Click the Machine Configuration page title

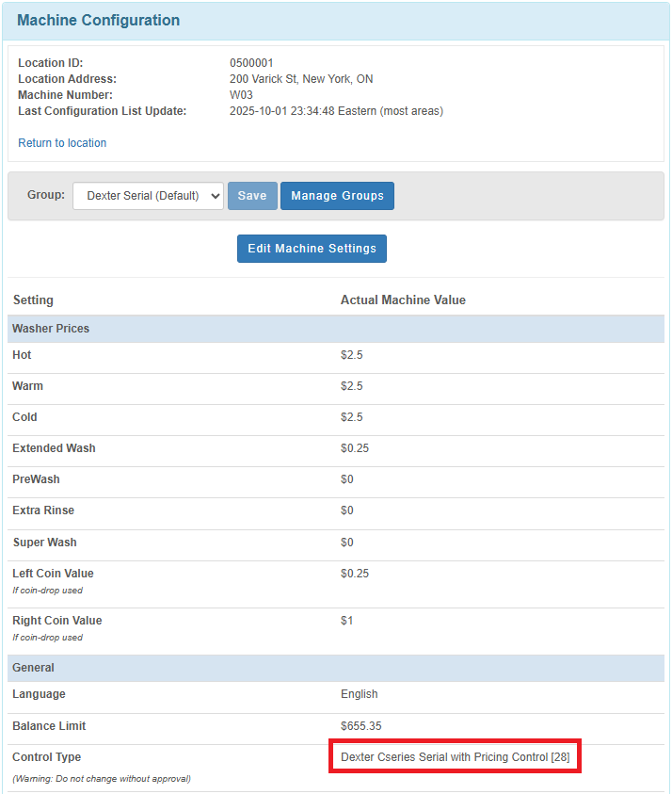pyautogui.click(x=98, y=20)
